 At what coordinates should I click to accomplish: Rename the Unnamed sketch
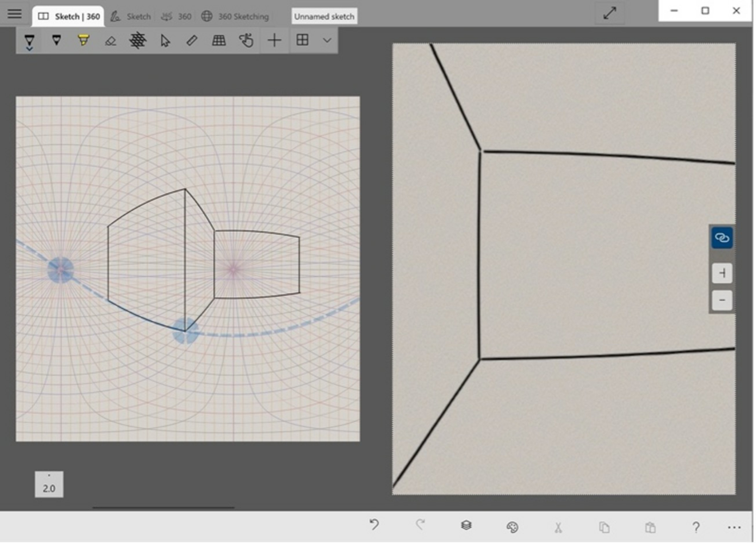coord(324,16)
